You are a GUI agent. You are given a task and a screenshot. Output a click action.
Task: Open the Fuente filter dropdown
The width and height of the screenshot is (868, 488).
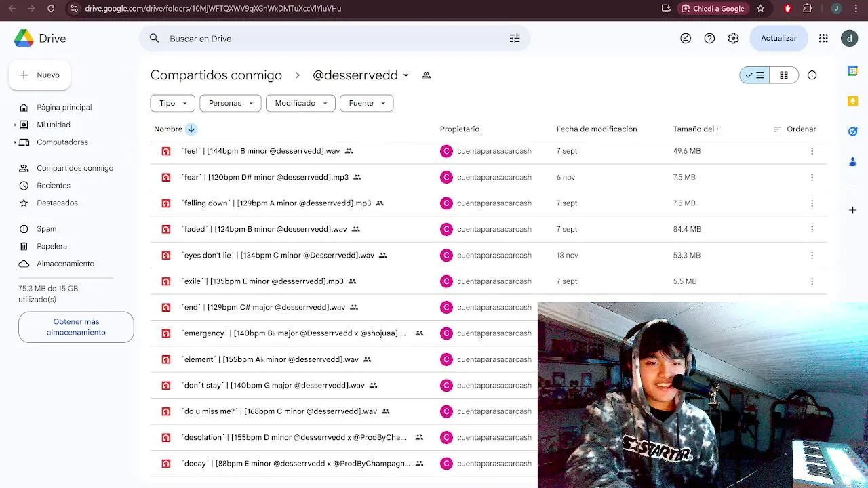(x=367, y=103)
